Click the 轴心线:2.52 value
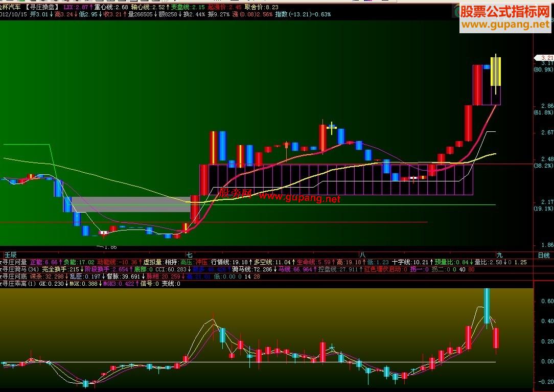The image size is (554, 392). tap(148, 7)
